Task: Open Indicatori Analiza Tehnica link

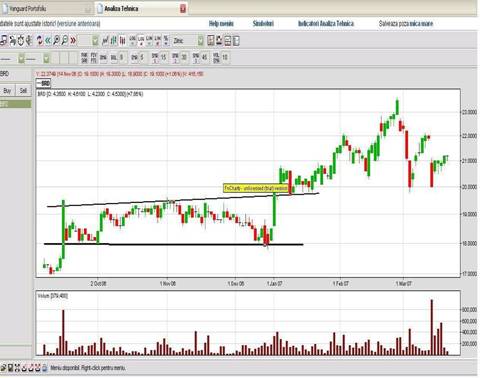Action: [x=326, y=23]
